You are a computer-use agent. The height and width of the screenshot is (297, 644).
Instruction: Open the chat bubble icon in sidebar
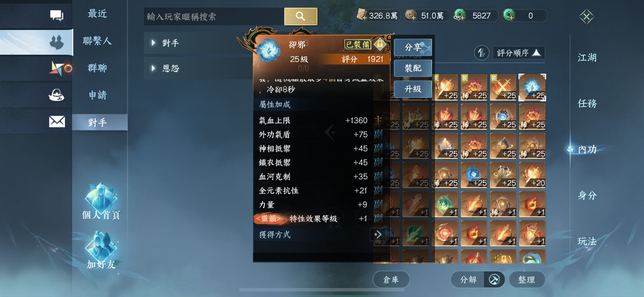[57, 16]
